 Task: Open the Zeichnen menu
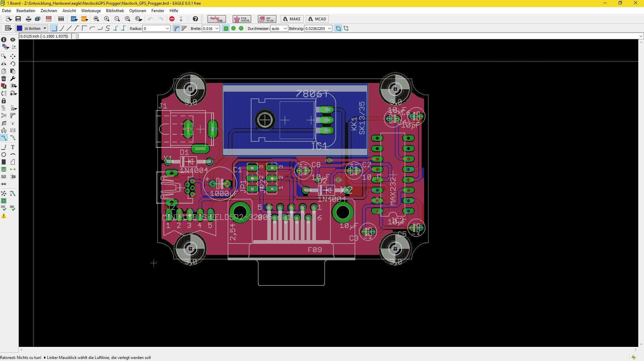(x=49, y=11)
